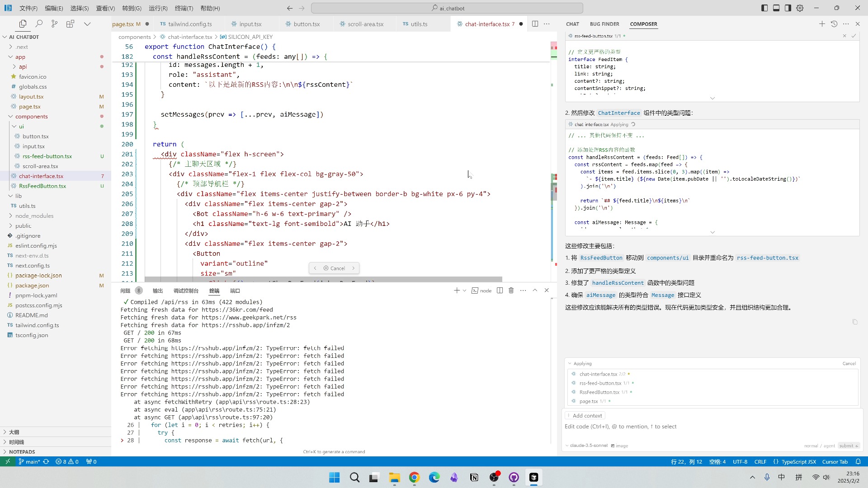Open the Search view icon in sidebar
The image size is (868, 488).
[39, 24]
